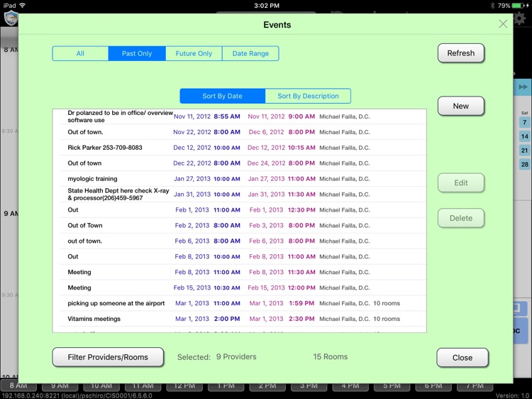Tap the Close button at the bottom
The image size is (532, 399).
(x=462, y=358)
